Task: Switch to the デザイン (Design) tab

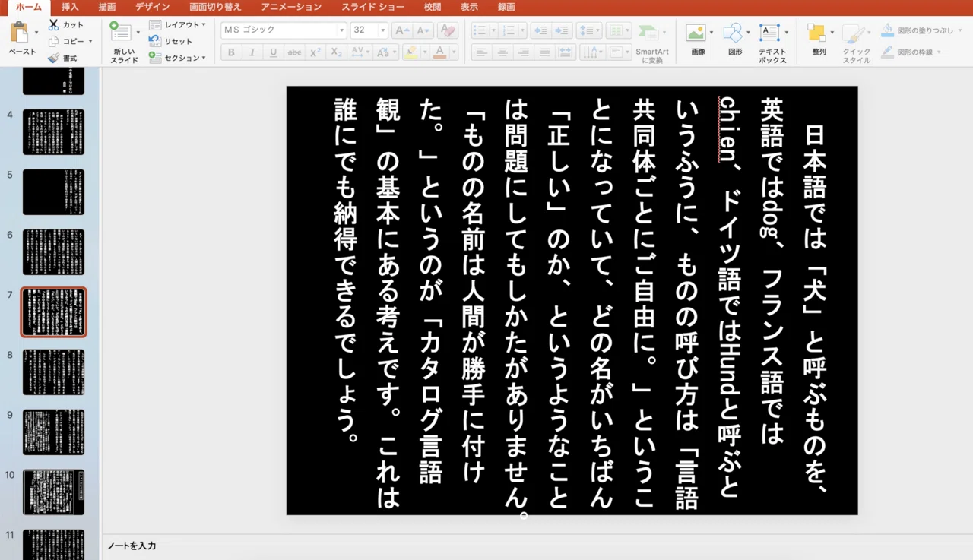Action: pos(153,7)
